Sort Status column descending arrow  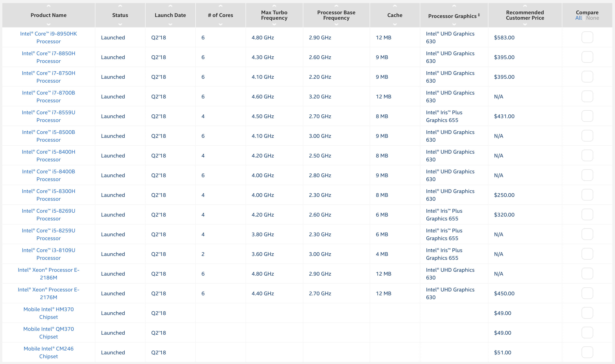pos(120,24)
